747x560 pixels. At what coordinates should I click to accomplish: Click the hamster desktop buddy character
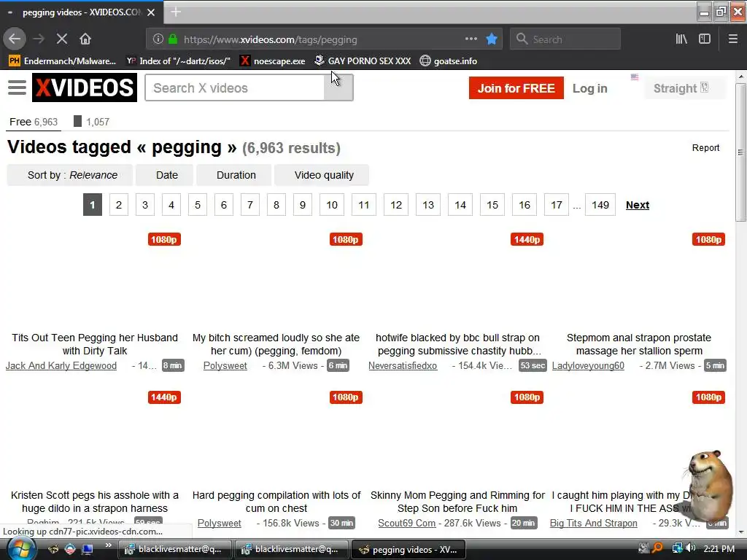709,486
